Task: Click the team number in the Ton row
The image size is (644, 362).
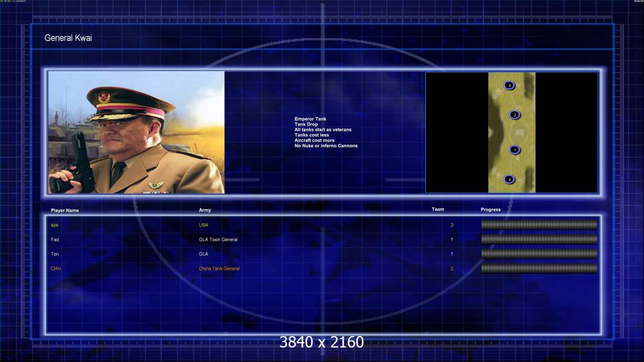Action: (452, 254)
